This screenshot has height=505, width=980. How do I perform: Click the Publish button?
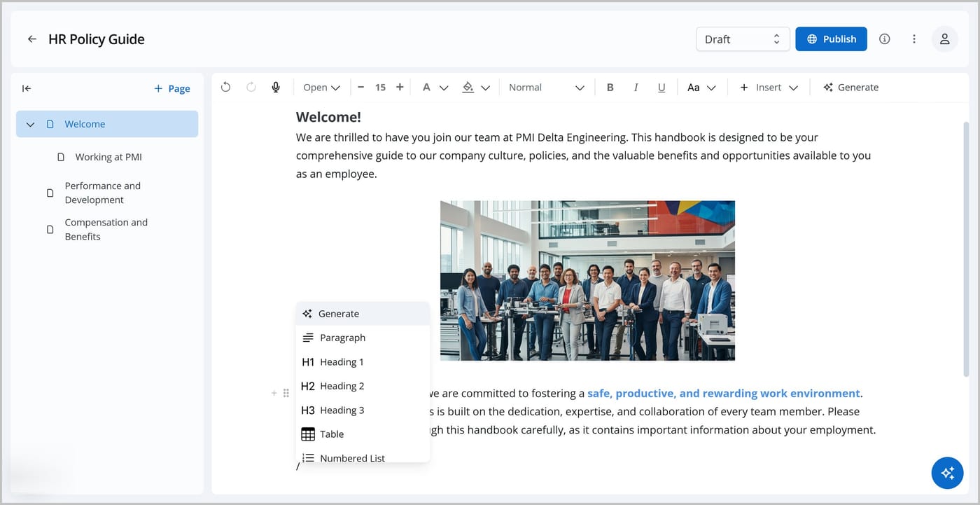(831, 39)
